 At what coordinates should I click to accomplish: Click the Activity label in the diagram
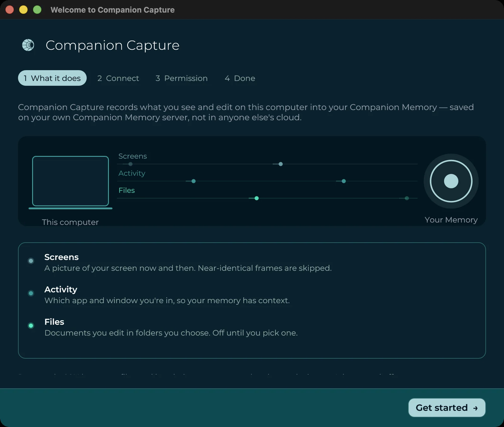click(132, 173)
